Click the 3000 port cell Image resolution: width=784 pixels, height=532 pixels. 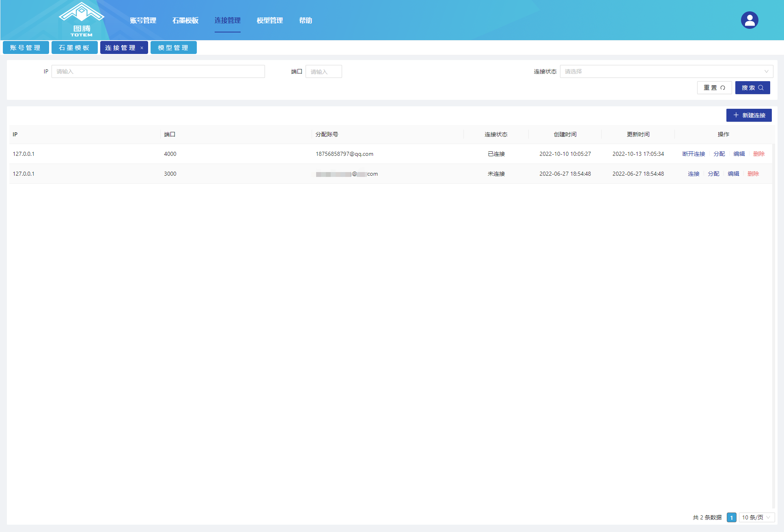[x=170, y=174]
